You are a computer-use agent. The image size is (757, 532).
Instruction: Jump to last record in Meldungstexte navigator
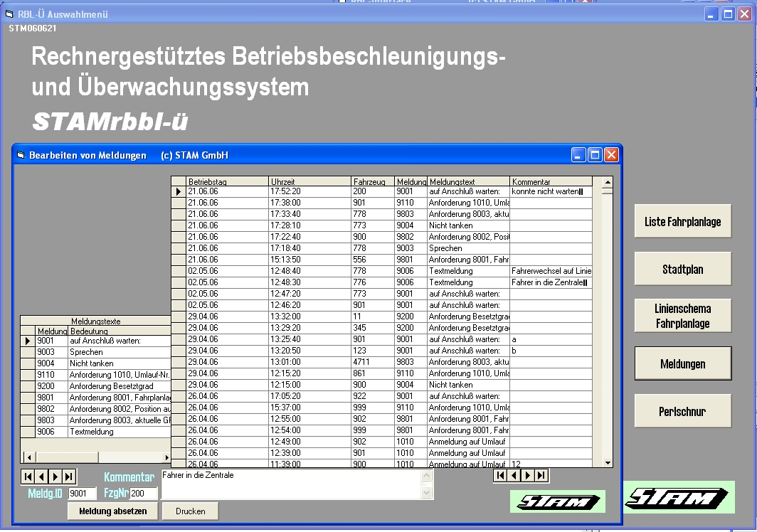tap(68, 477)
